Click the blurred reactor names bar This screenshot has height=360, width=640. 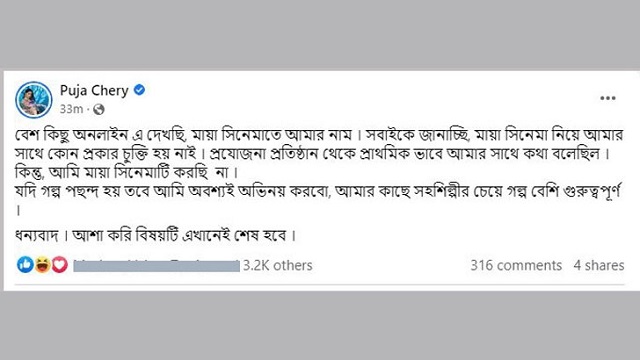click(x=156, y=266)
